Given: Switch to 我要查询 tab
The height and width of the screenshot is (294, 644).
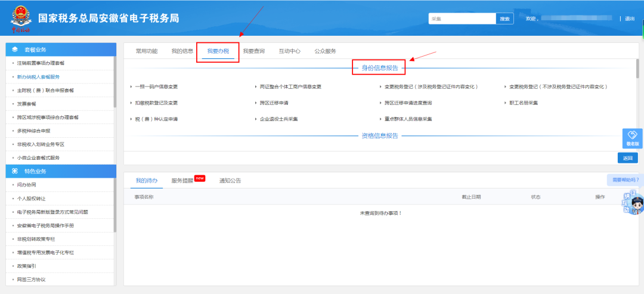Looking at the screenshot, I should pos(253,51).
